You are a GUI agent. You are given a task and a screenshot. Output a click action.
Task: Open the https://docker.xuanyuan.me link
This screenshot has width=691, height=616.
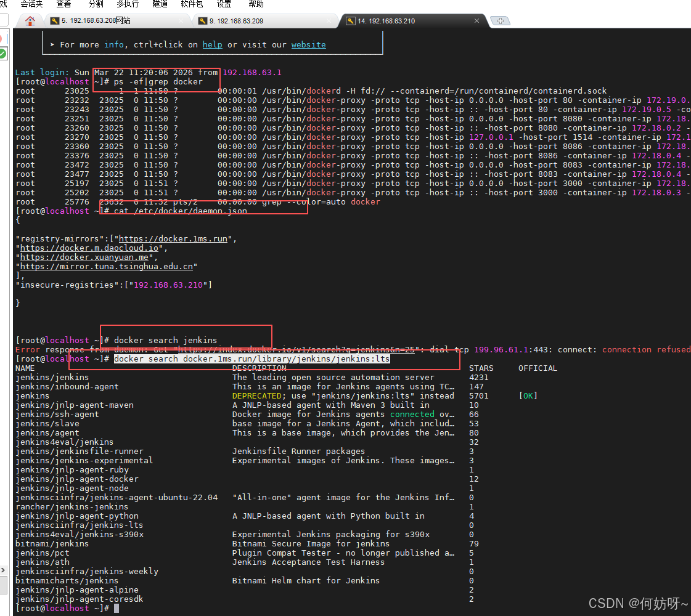coord(84,257)
